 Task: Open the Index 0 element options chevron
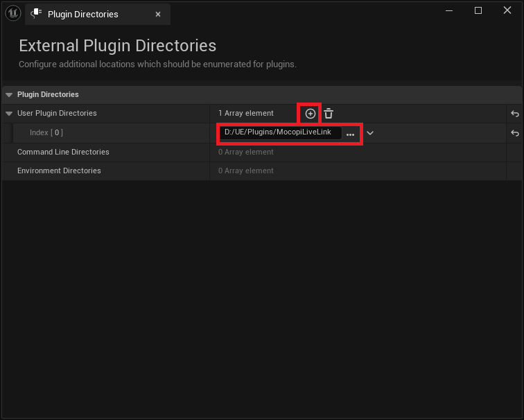click(370, 133)
